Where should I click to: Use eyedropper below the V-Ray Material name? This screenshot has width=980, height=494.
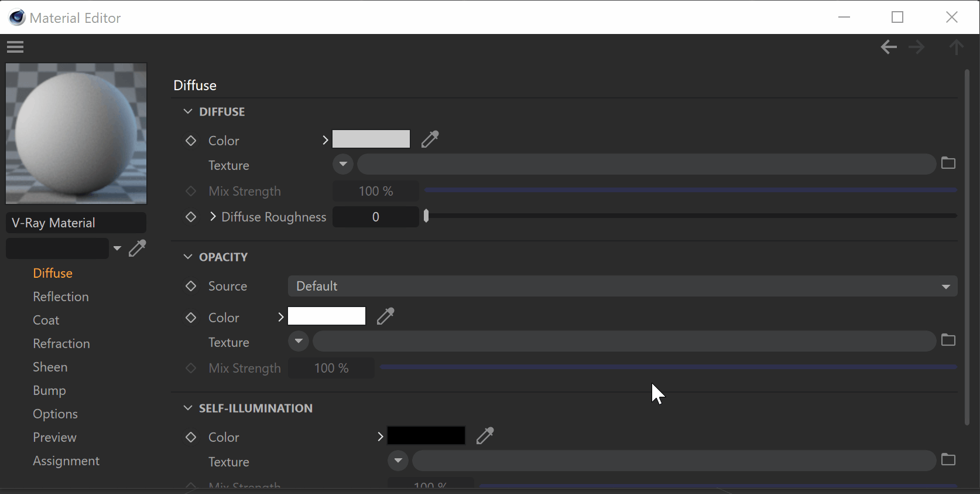(x=138, y=248)
